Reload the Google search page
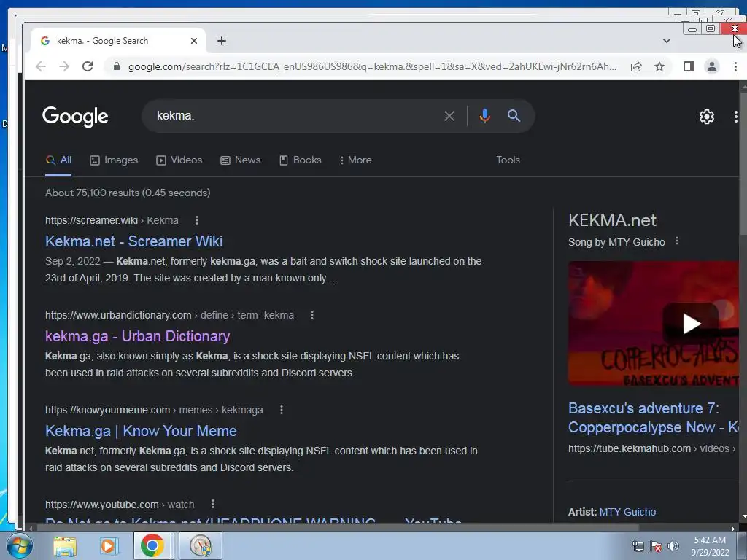 tap(88, 66)
